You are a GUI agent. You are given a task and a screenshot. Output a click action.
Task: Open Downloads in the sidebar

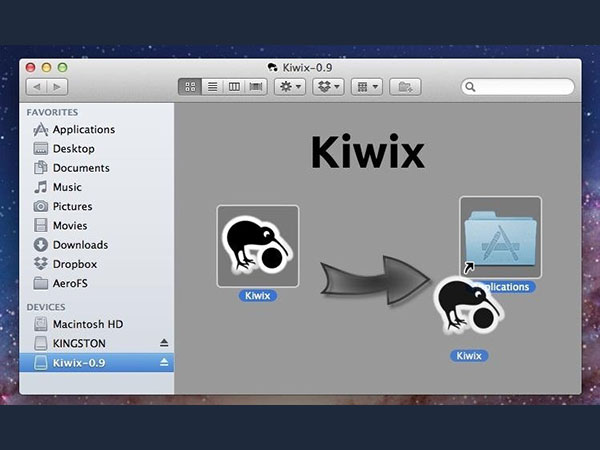(x=80, y=245)
